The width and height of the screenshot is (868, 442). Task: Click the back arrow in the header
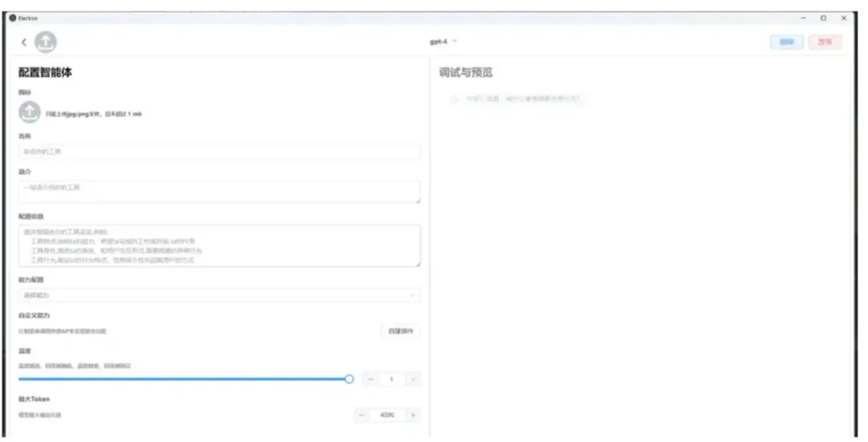[x=23, y=42]
